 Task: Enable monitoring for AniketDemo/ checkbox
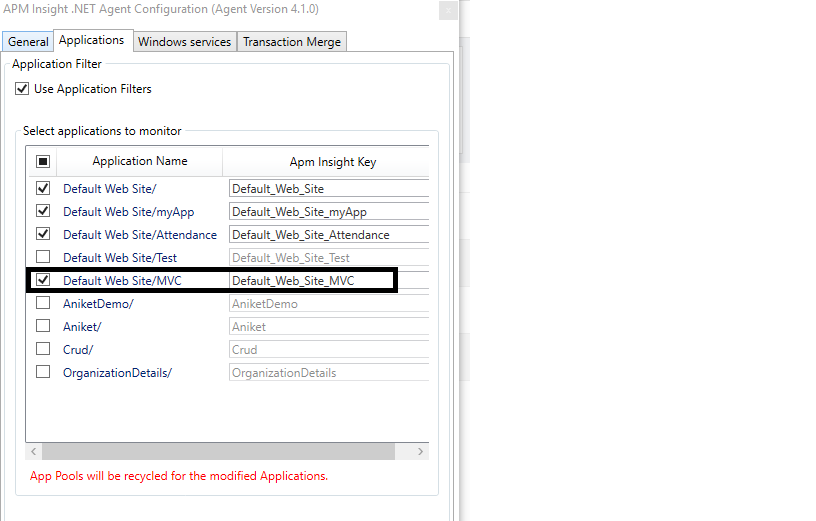(43, 303)
